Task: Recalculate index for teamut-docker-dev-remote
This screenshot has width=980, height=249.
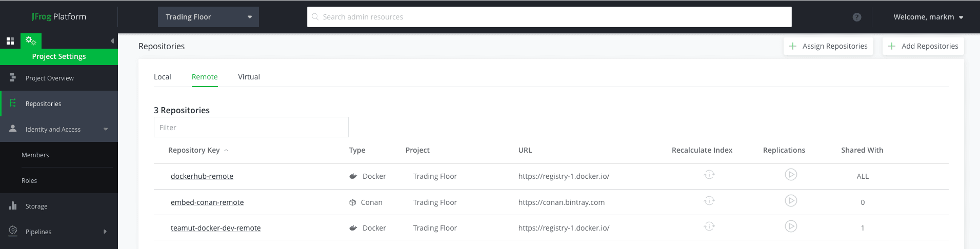Action: [x=709, y=226]
